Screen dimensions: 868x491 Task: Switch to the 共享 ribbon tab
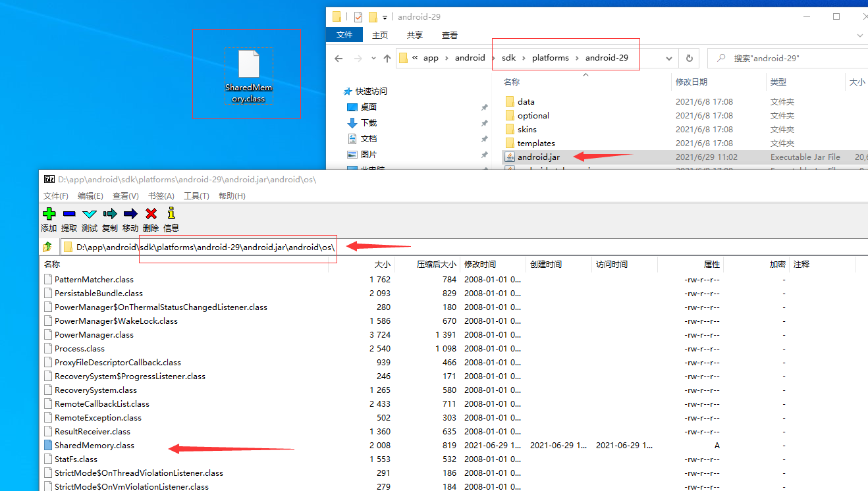415,35
